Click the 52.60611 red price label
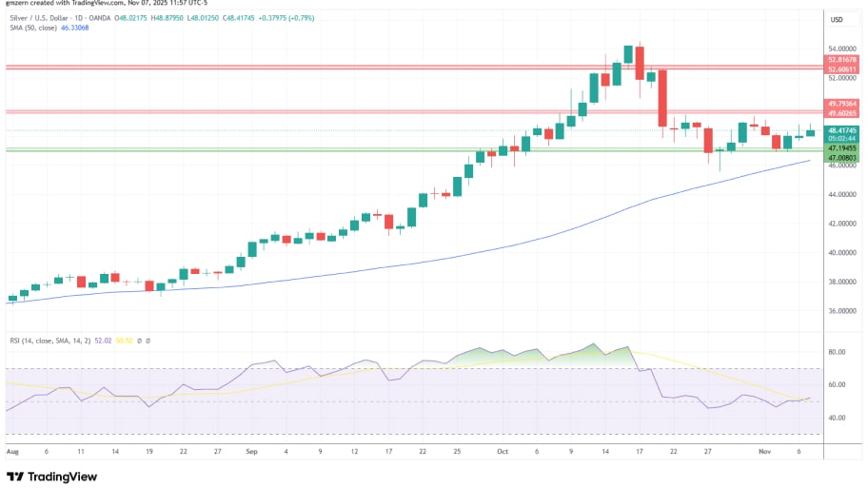This screenshot has height=488, width=868. tap(842, 68)
